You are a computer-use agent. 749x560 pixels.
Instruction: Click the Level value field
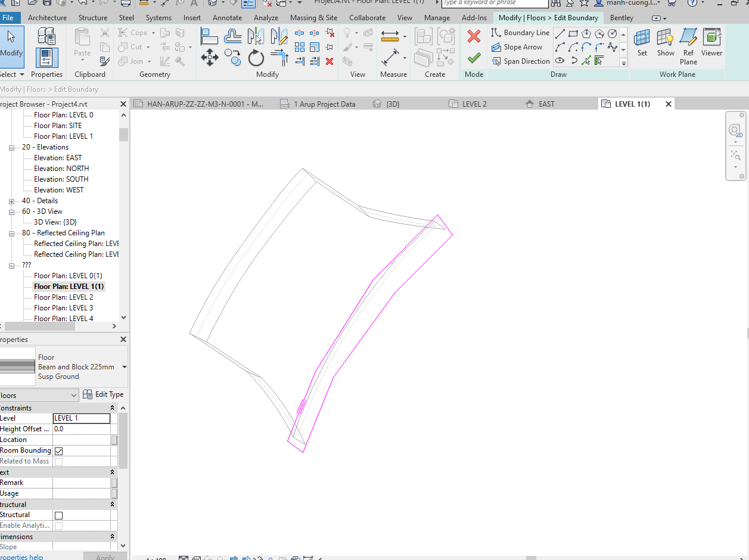click(82, 418)
